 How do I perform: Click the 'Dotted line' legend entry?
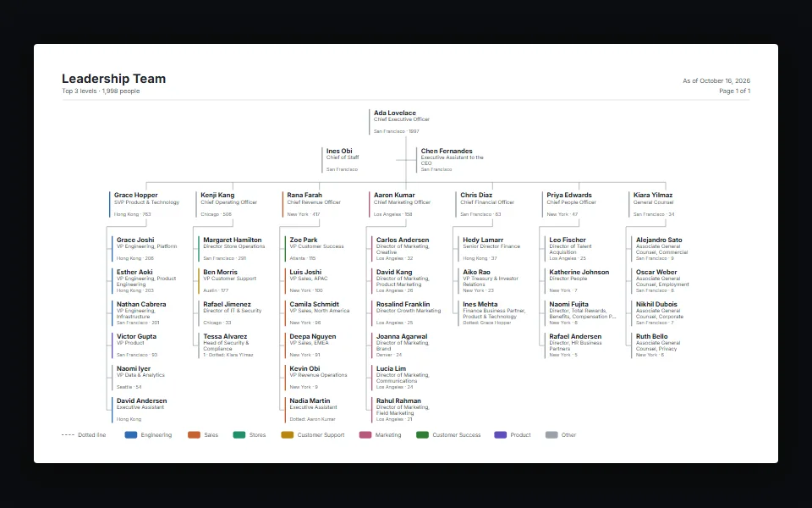[84, 435]
